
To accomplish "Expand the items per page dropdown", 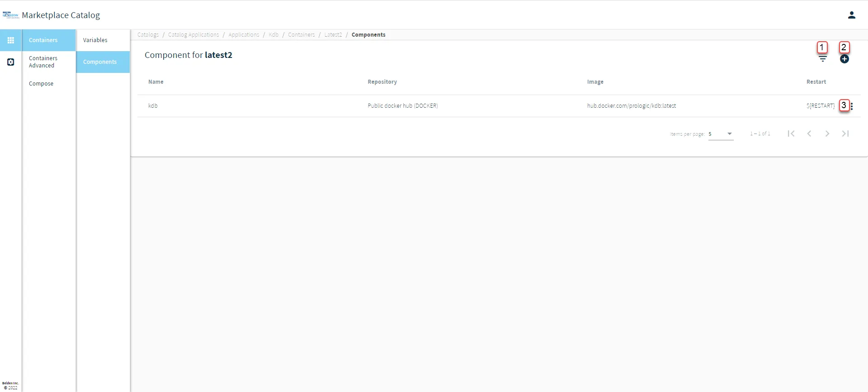I will (x=721, y=134).
